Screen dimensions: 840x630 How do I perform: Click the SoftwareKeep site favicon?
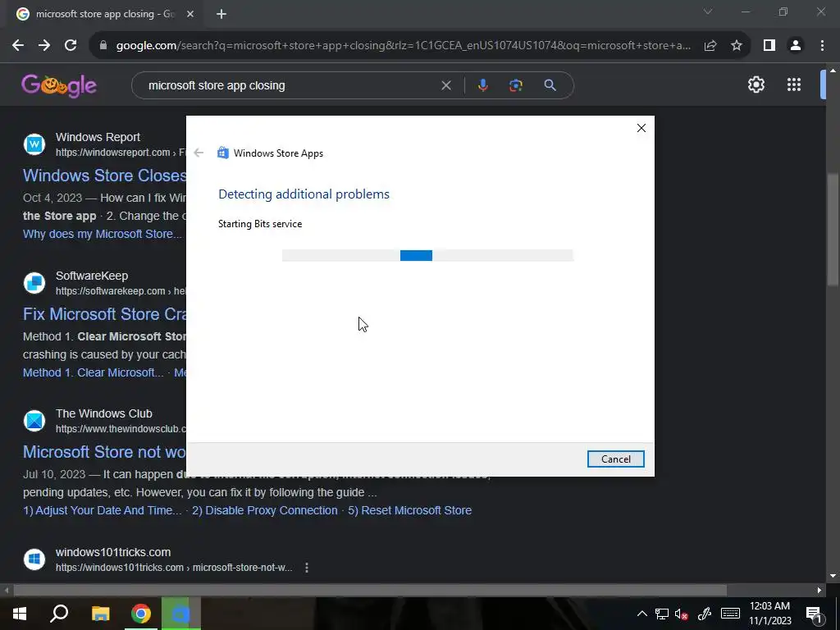click(x=34, y=283)
